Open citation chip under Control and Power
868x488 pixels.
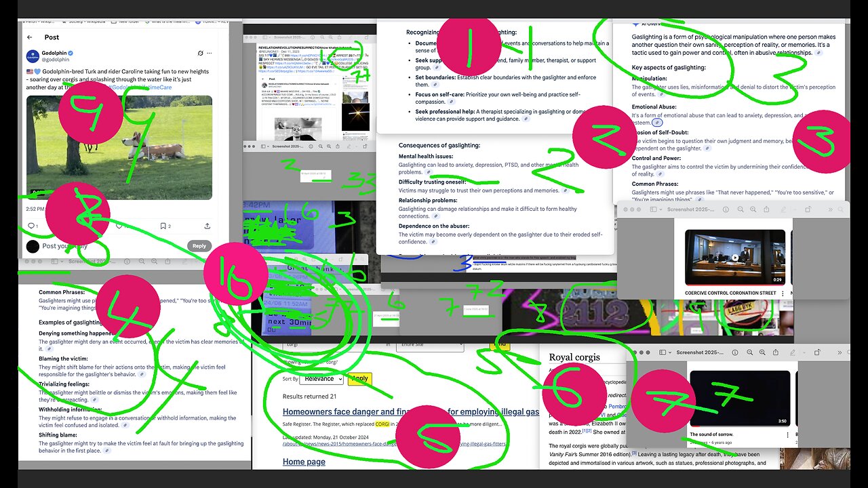[660, 174]
